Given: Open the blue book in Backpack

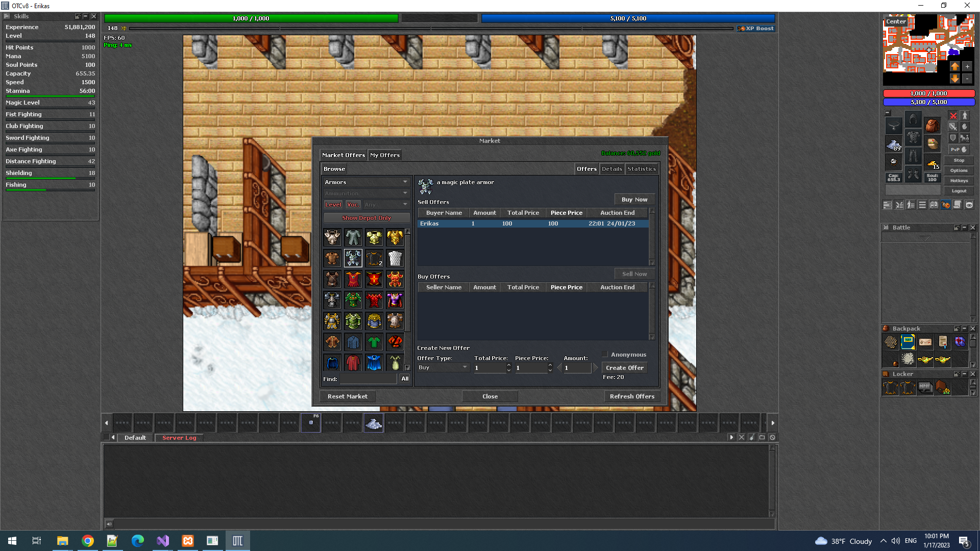Looking at the screenshot, I should (908, 342).
